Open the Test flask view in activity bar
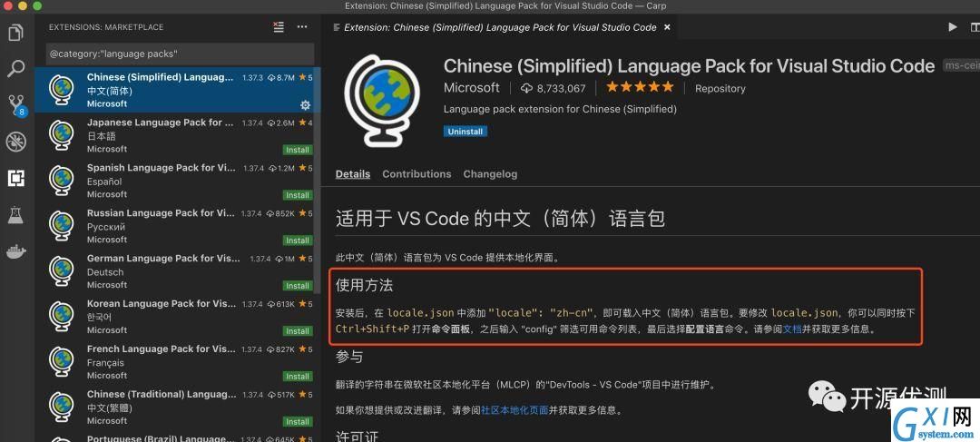980x442 pixels. (15, 216)
